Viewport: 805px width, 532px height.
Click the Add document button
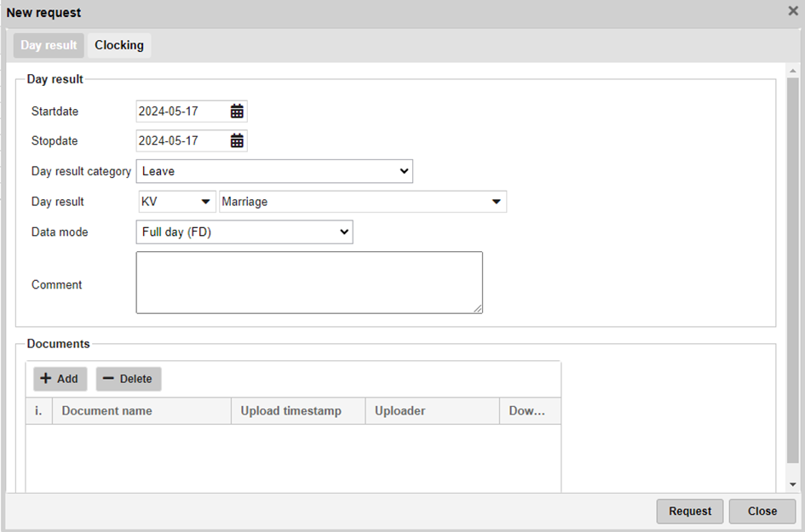point(60,380)
